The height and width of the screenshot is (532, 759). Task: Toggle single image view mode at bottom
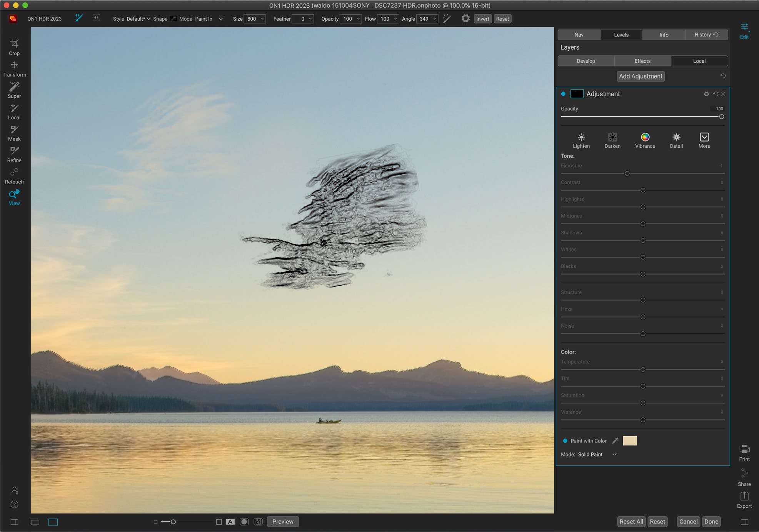coord(53,522)
